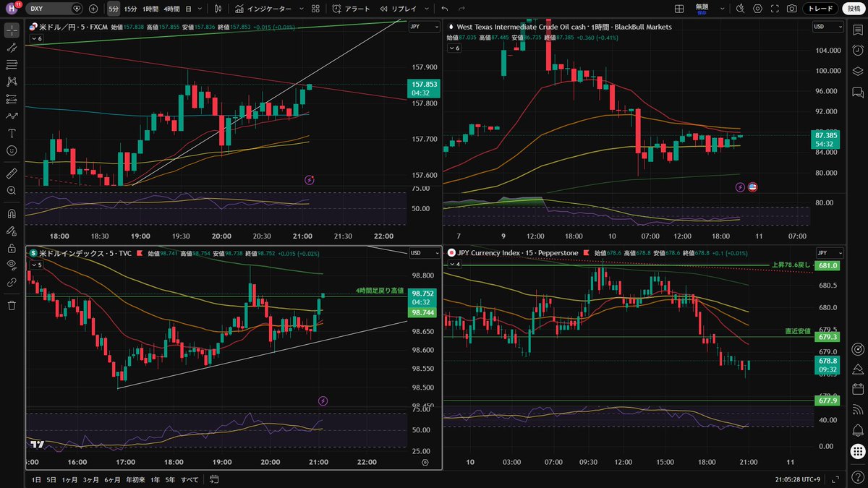Select the 3ヶ月 date range

(x=91, y=479)
